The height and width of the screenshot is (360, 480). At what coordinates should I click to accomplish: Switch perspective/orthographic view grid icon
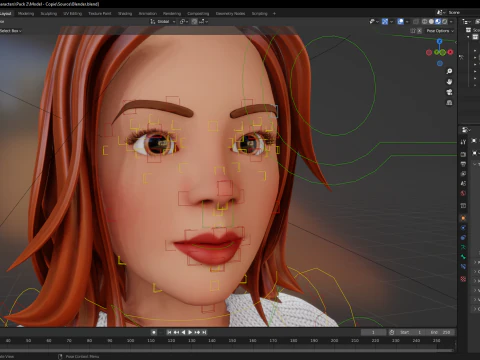(x=449, y=102)
